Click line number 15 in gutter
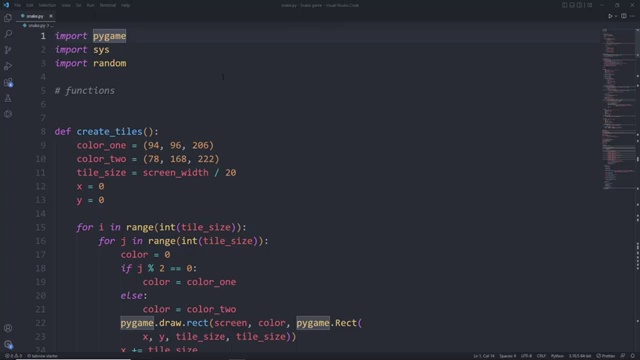 [40, 227]
